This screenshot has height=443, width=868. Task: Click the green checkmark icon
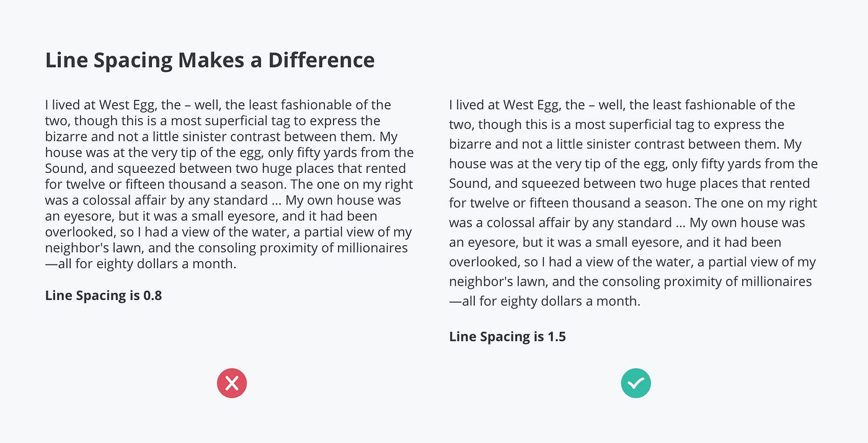point(636,384)
